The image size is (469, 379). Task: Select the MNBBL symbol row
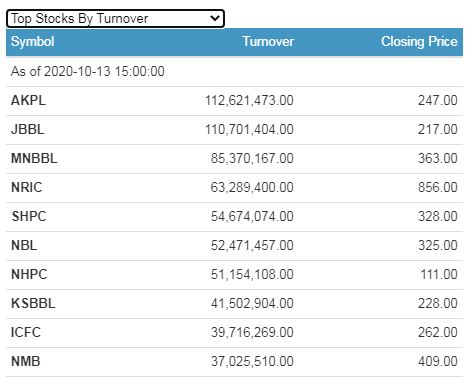(x=234, y=158)
